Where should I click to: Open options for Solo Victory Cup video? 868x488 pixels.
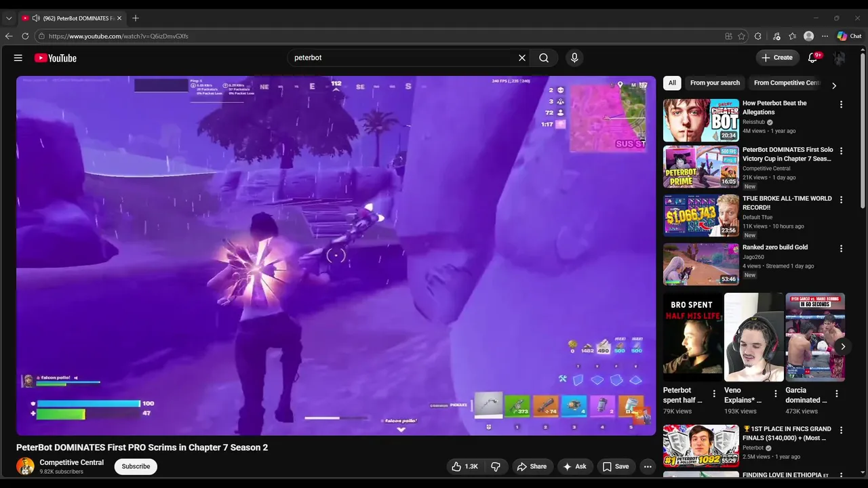coord(841,151)
